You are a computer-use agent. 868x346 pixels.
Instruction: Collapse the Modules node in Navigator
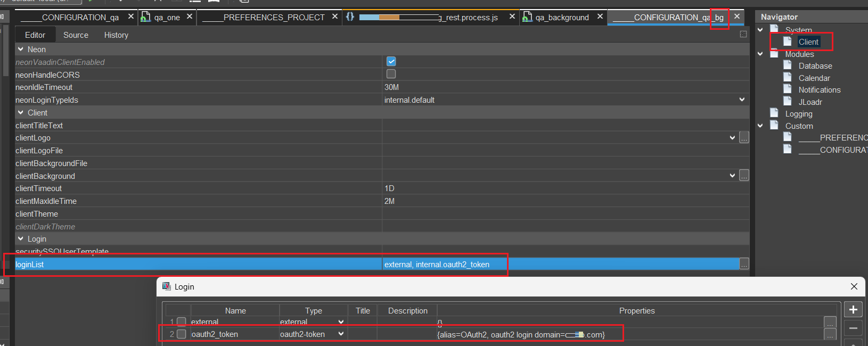pos(760,54)
